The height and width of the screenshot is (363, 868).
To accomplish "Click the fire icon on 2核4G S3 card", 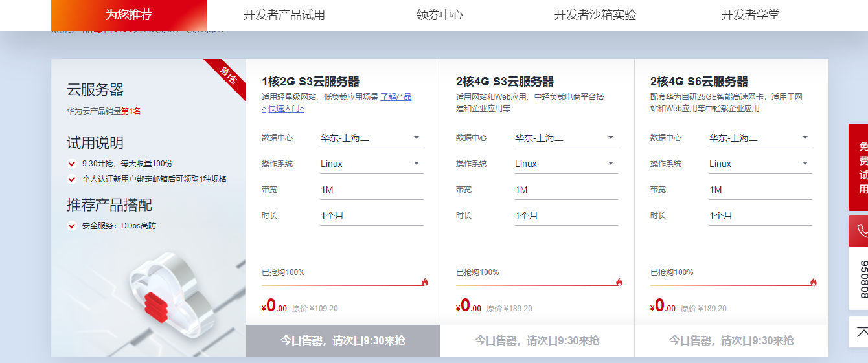I will click(x=619, y=282).
